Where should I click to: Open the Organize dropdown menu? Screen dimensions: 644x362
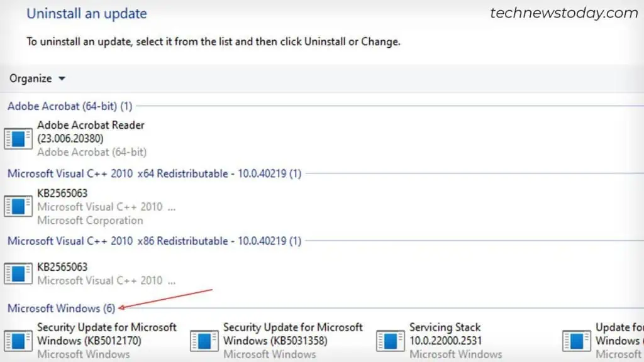(36, 78)
